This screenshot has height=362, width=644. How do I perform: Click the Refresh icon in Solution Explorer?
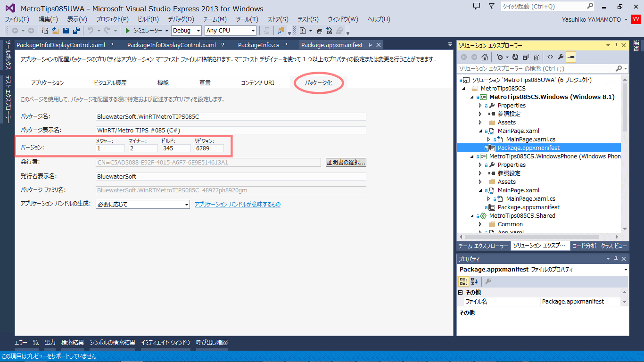pyautogui.click(x=515, y=57)
